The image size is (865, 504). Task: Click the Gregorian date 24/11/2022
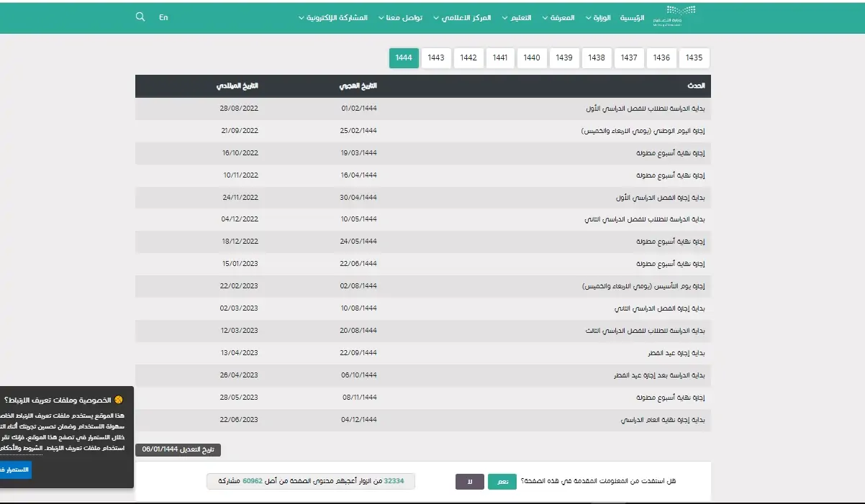point(240,198)
